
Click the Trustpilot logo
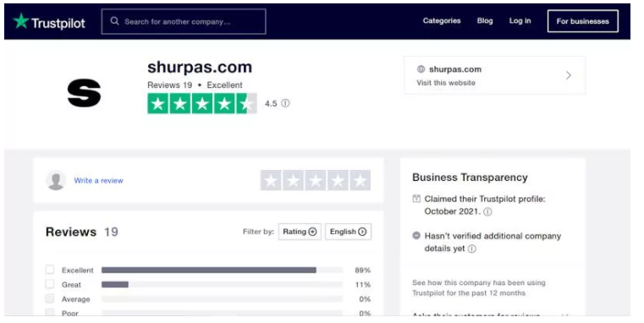[x=49, y=21]
